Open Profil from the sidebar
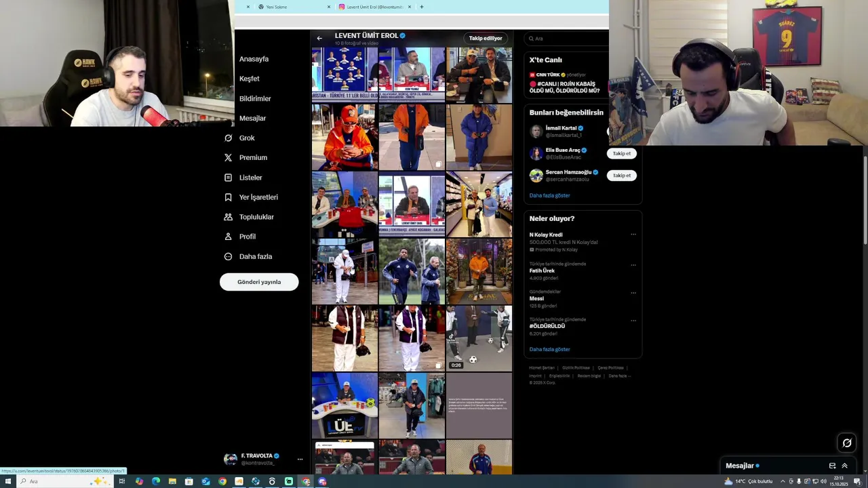Image resolution: width=868 pixels, height=488 pixels. pos(239,237)
